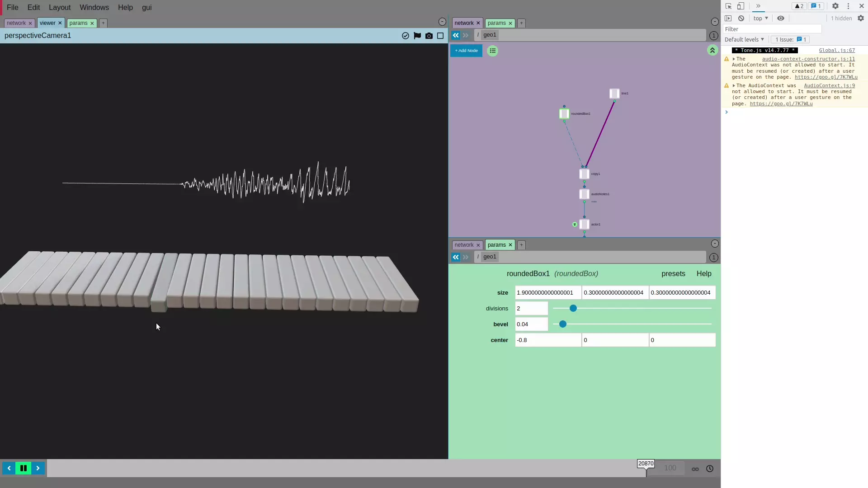The height and width of the screenshot is (488, 868).
Task: Expand the first AudioContext warning message
Action: click(x=734, y=59)
